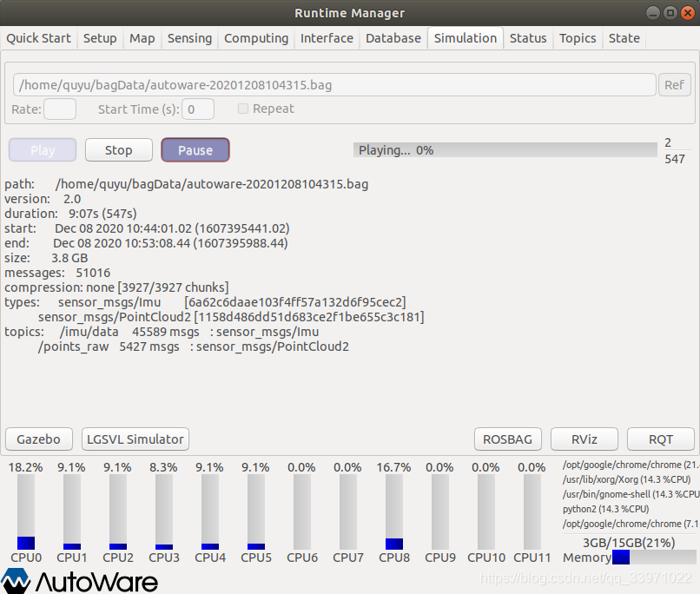Open the Status tab

coord(528,38)
